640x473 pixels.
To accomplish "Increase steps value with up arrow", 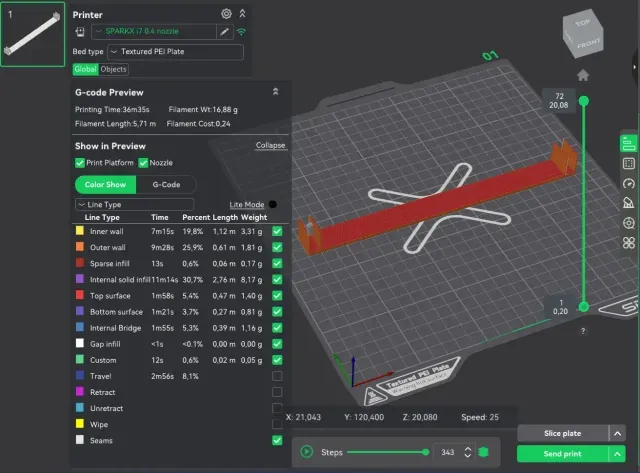I will 468,449.
